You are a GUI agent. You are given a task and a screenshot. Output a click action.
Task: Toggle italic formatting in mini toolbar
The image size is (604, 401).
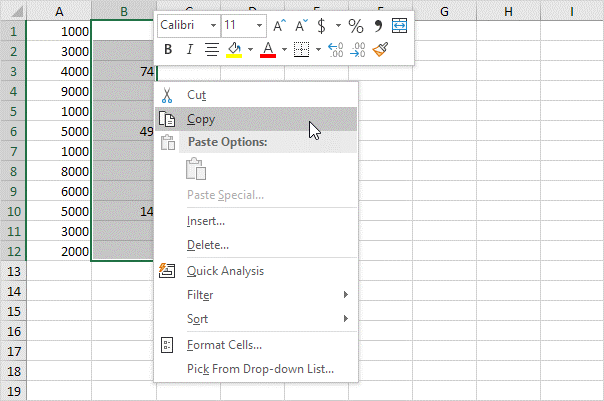point(189,49)
